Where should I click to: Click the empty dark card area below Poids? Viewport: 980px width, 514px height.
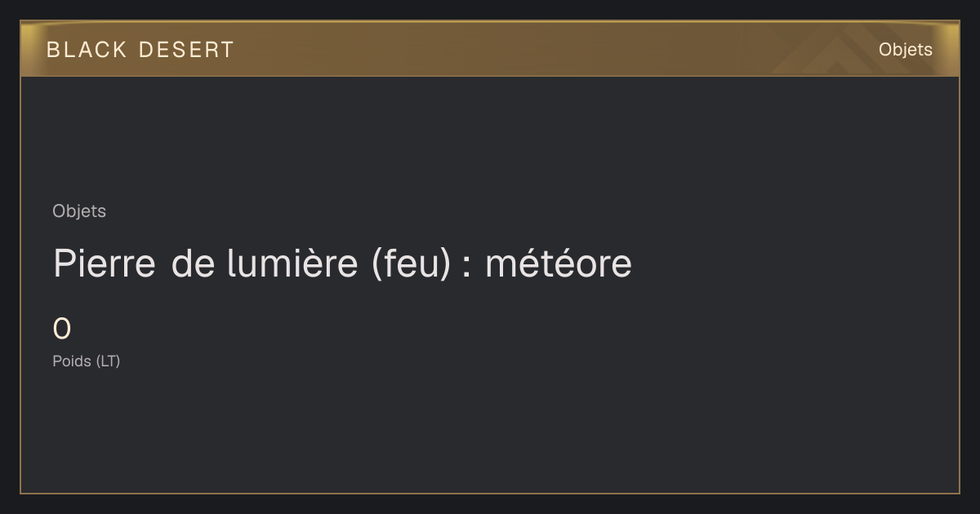[x=490, y=432]
